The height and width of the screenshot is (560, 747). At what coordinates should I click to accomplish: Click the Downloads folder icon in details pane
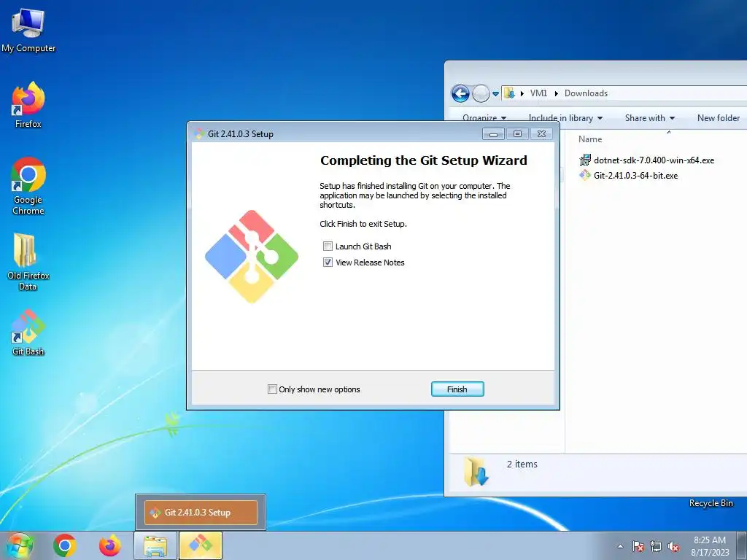point(476,471)
